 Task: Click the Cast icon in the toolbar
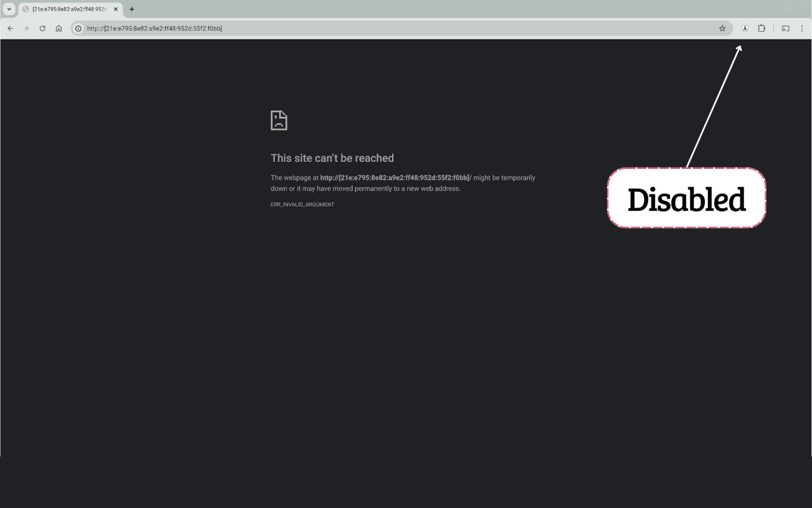tap(785, 28)
